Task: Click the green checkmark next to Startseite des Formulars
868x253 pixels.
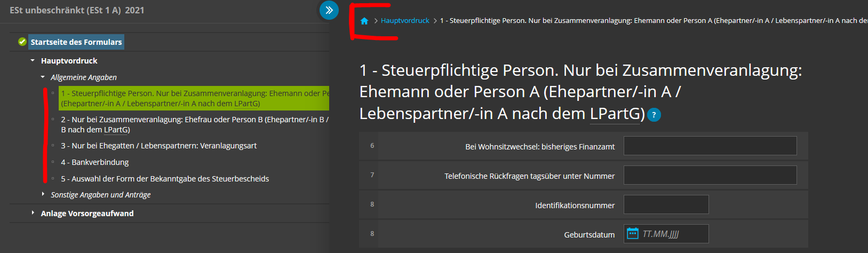Action: pos(22,42)
